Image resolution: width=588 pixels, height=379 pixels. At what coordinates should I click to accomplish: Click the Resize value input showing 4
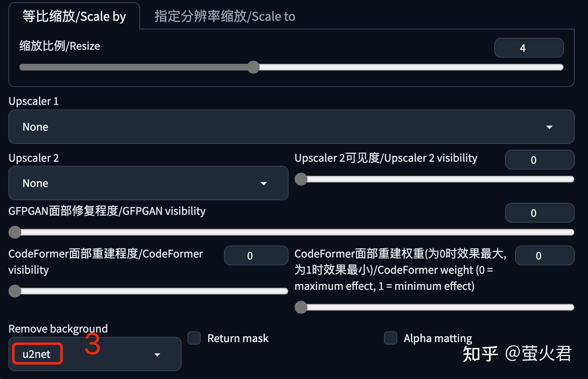tap(529, 47)
